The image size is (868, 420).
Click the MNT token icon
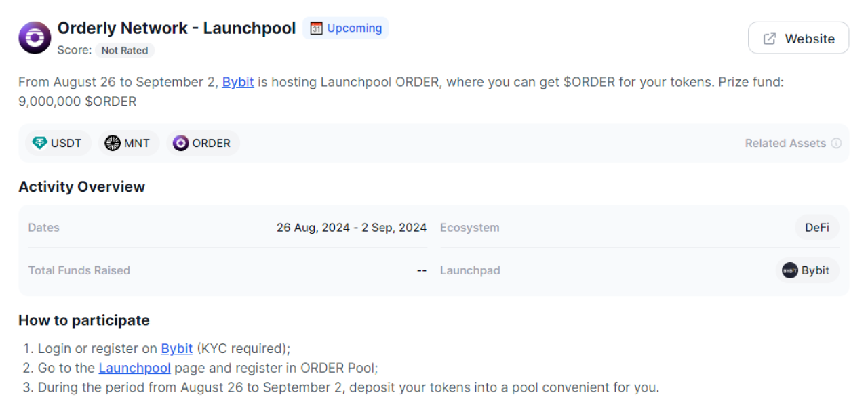(x=113, y=143)
